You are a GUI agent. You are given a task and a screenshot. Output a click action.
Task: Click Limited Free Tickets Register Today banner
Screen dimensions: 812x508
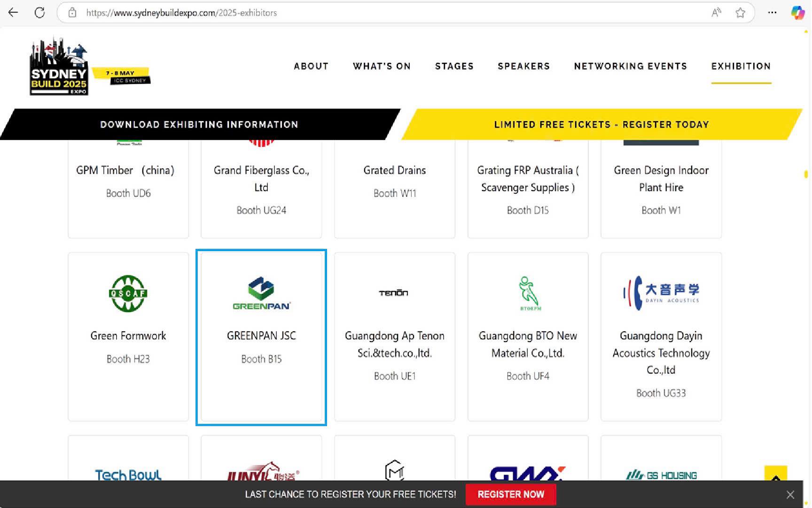pyautogui.click(x=601, y=124)
